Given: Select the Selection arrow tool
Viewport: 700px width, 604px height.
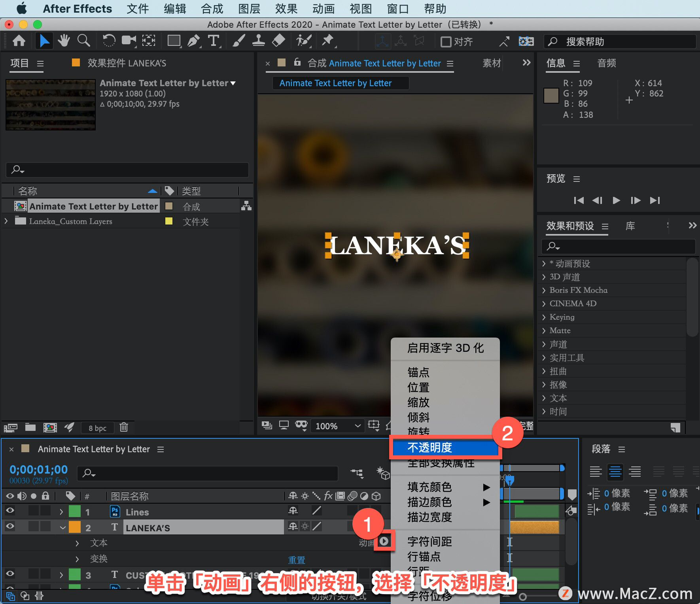Looking at the screenshot, I should (44, 41).
